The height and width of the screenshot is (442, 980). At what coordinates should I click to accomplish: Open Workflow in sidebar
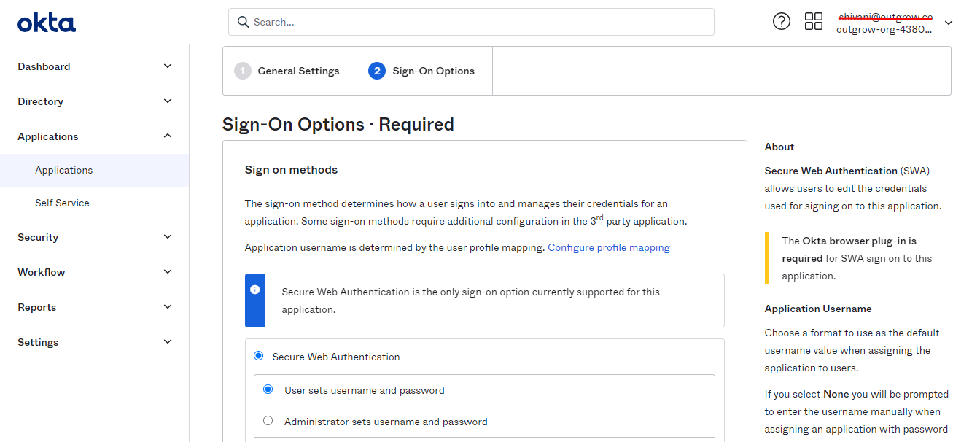[42, 272]
